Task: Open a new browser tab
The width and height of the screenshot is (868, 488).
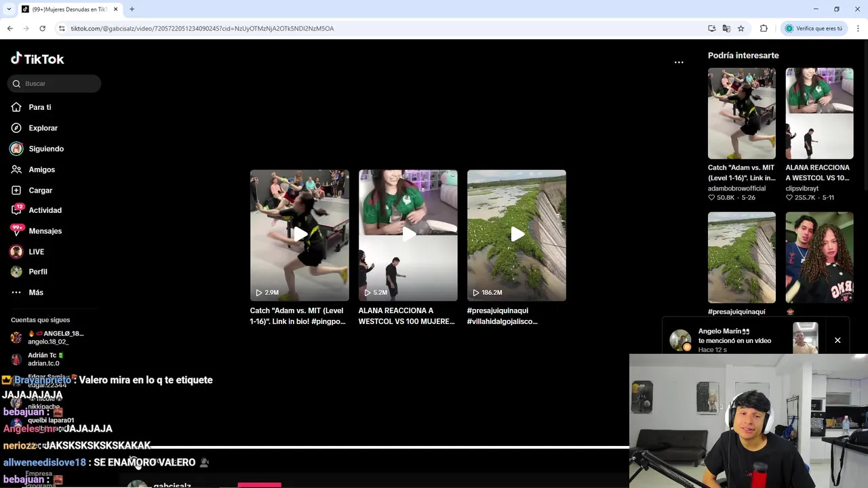Action: (132, 9)
